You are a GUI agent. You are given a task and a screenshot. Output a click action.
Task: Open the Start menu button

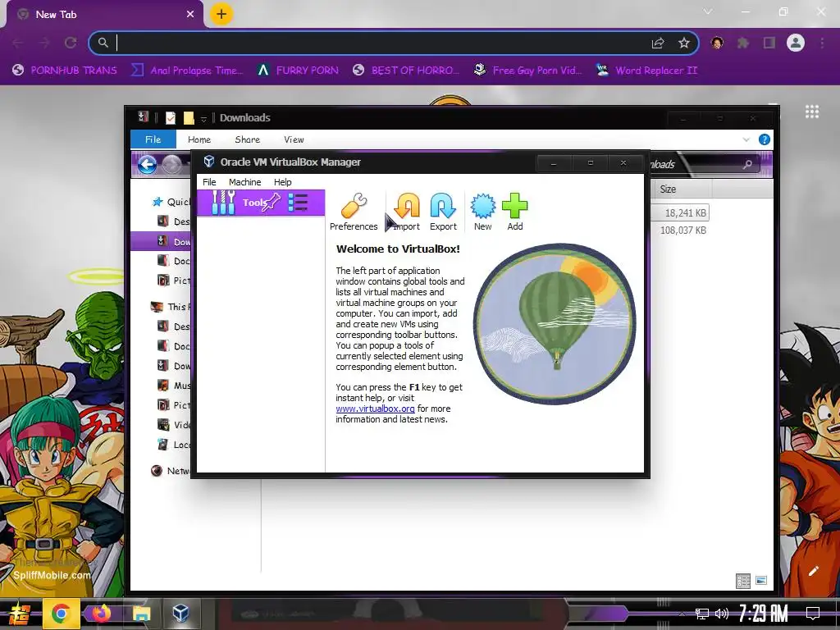click(x=20, y=614)
